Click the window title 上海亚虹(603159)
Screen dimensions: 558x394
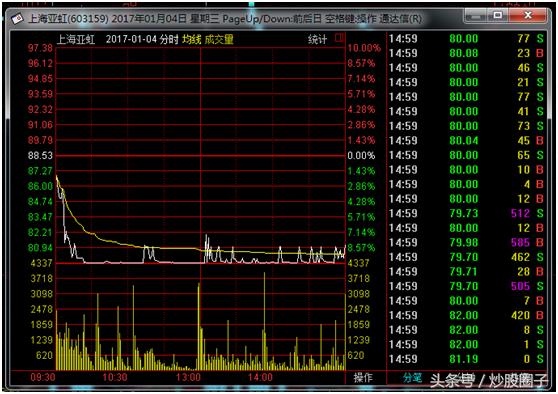(68, 19)
